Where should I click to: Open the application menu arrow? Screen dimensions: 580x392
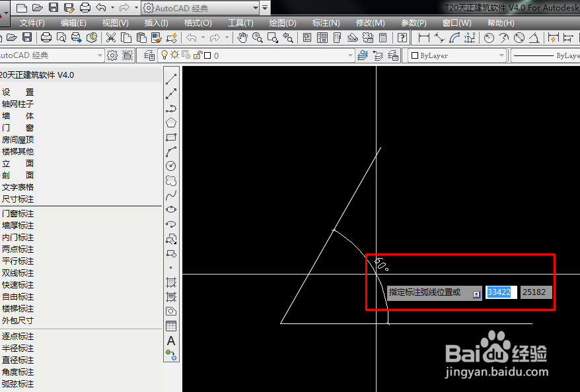pyautogui.click(x=5, y=13)
